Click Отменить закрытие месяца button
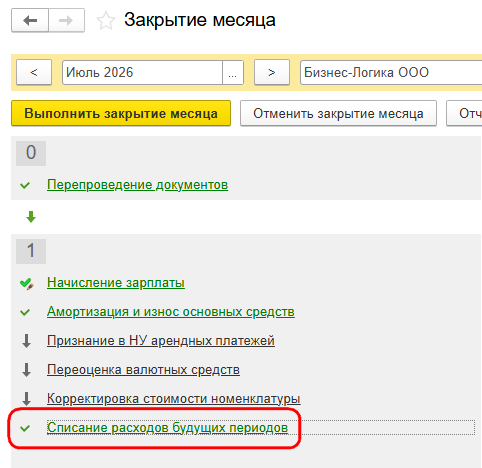 click(338, 113)
